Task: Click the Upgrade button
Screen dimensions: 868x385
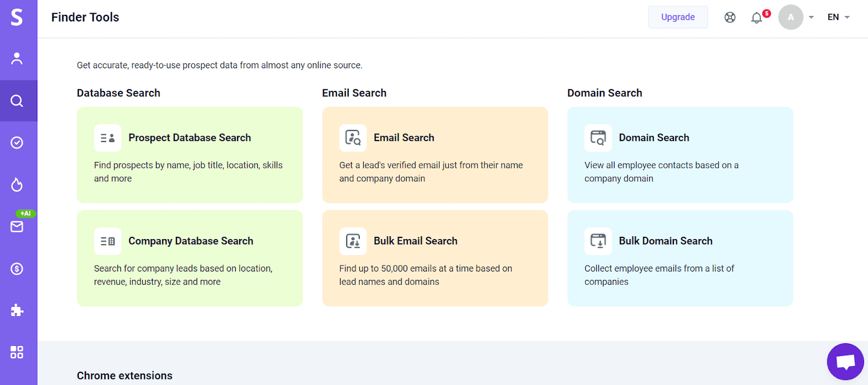Action: 678,17
